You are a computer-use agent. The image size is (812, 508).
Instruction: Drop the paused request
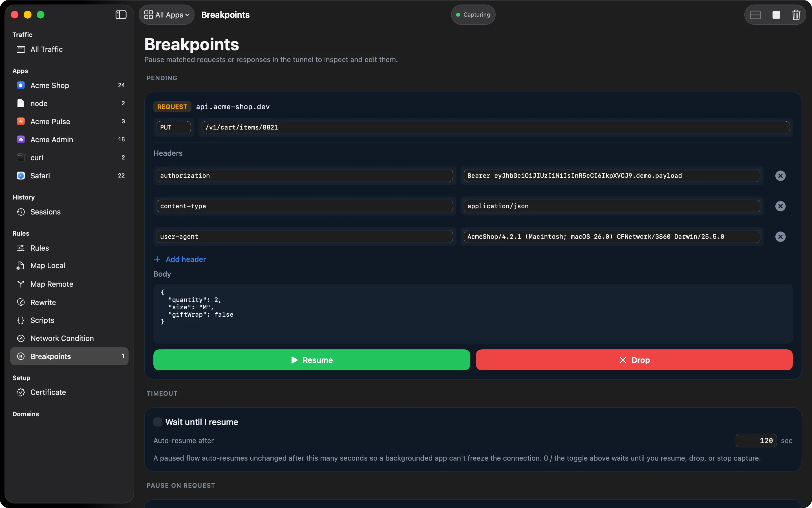click(634, 360)
